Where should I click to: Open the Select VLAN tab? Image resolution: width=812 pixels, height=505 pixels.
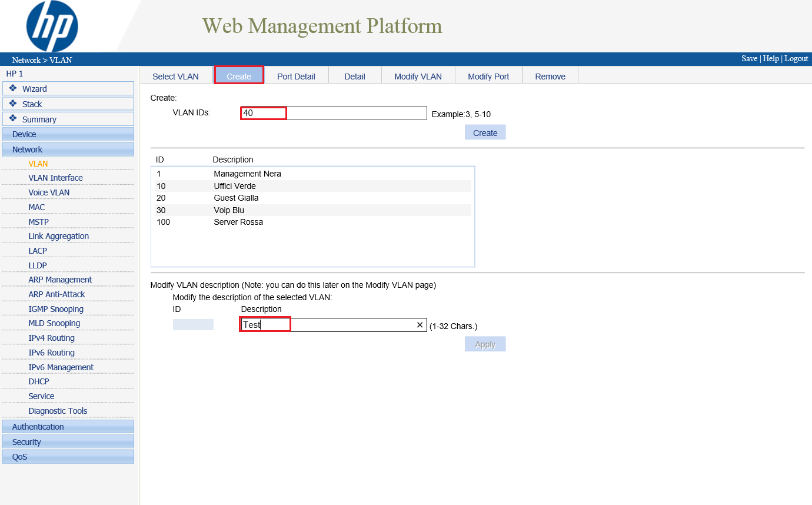pos(175,77)
